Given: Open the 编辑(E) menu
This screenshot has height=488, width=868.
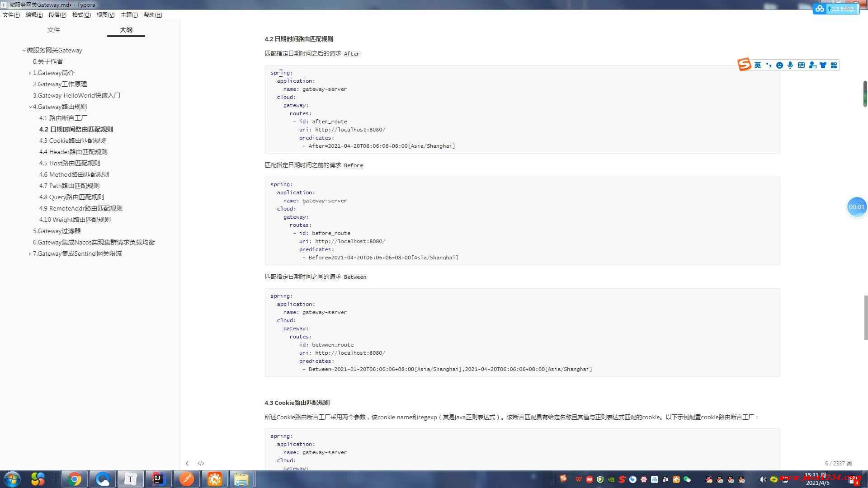Looking at the screenshot, I should coord(34,15).
